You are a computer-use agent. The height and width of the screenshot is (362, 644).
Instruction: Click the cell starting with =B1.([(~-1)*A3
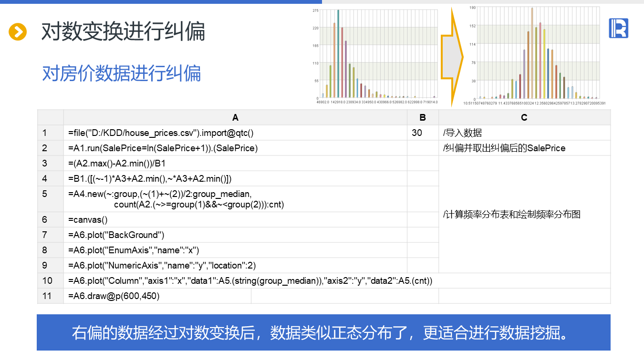(x=235, y=178)
